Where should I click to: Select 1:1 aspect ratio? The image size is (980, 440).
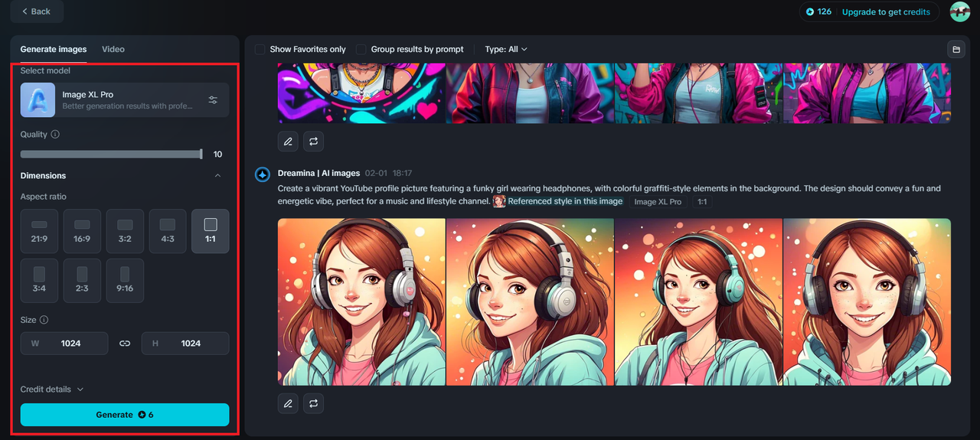point(211,231)
